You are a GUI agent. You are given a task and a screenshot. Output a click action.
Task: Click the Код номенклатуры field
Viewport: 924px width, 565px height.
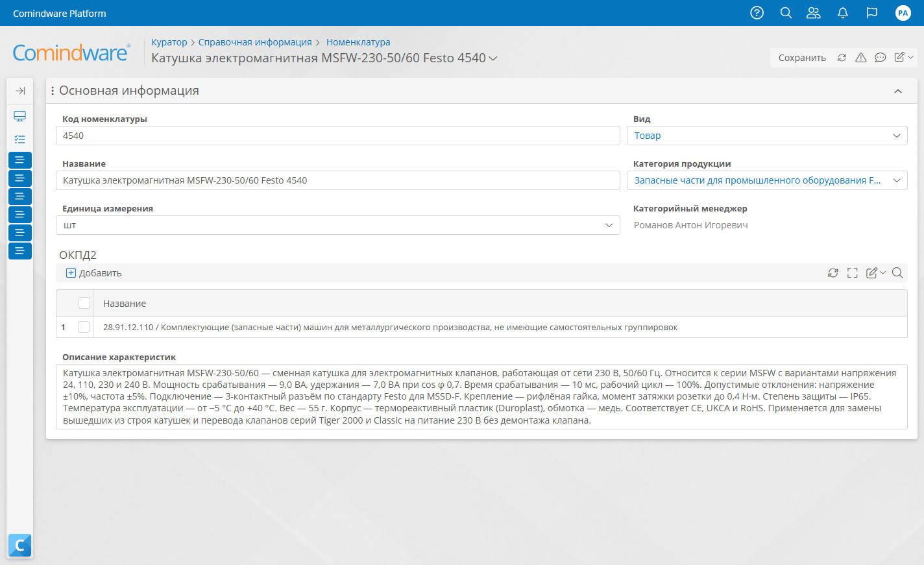click(x=338, y=136)
